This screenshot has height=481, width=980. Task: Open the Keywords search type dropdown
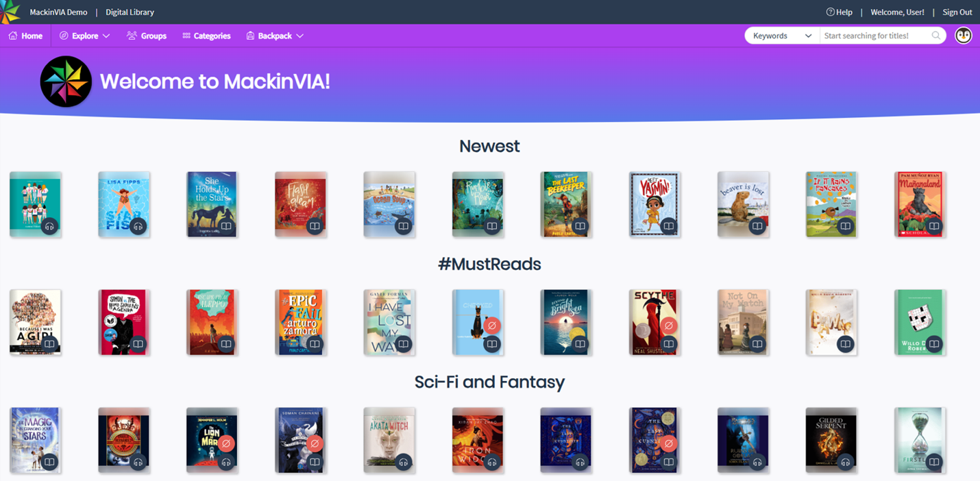782,36
